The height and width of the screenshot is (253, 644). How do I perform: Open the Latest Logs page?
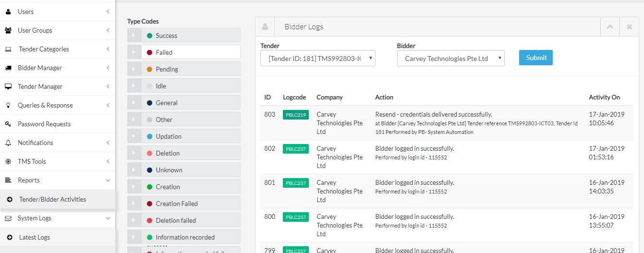58,237
